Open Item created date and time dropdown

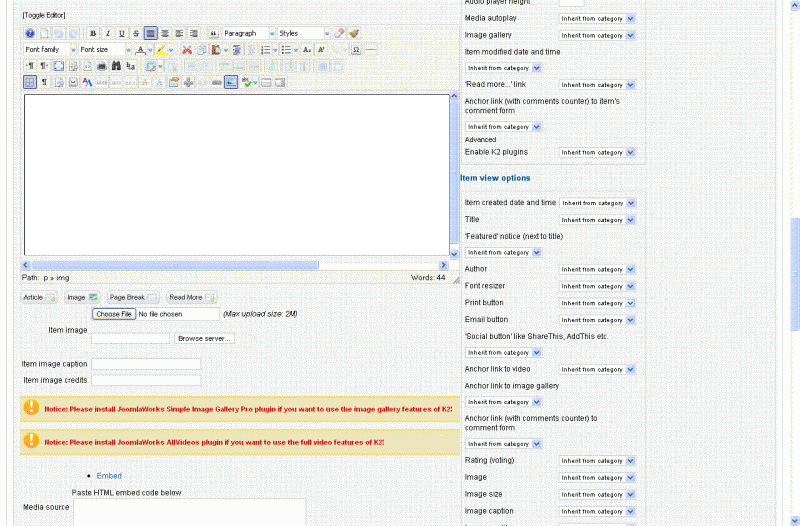click(x=597, y=203)
